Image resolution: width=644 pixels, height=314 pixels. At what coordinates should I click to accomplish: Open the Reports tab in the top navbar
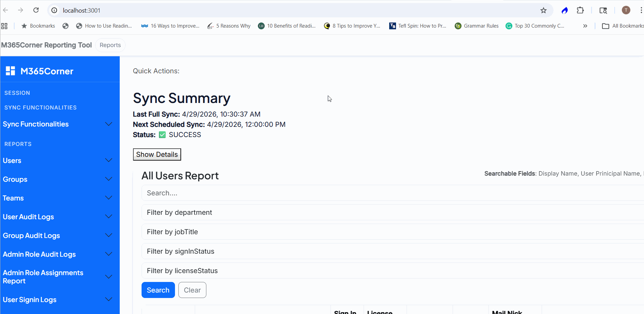(x=110, y=45)
